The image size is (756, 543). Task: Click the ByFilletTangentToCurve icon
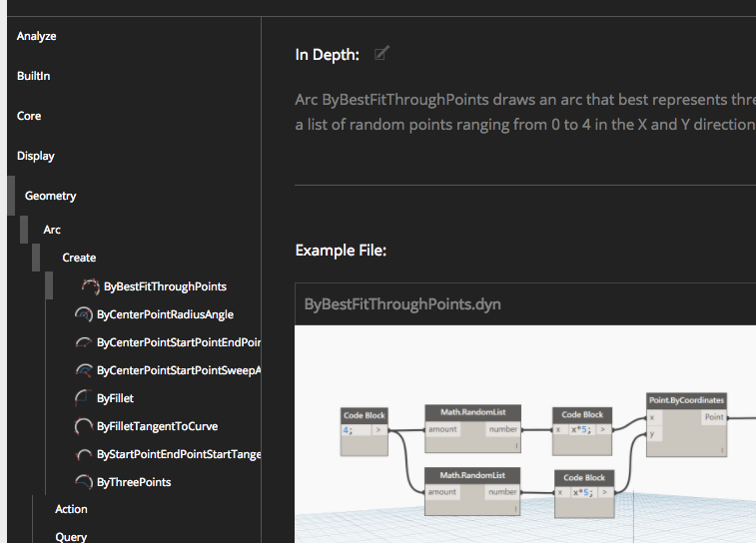coord(84,426)
